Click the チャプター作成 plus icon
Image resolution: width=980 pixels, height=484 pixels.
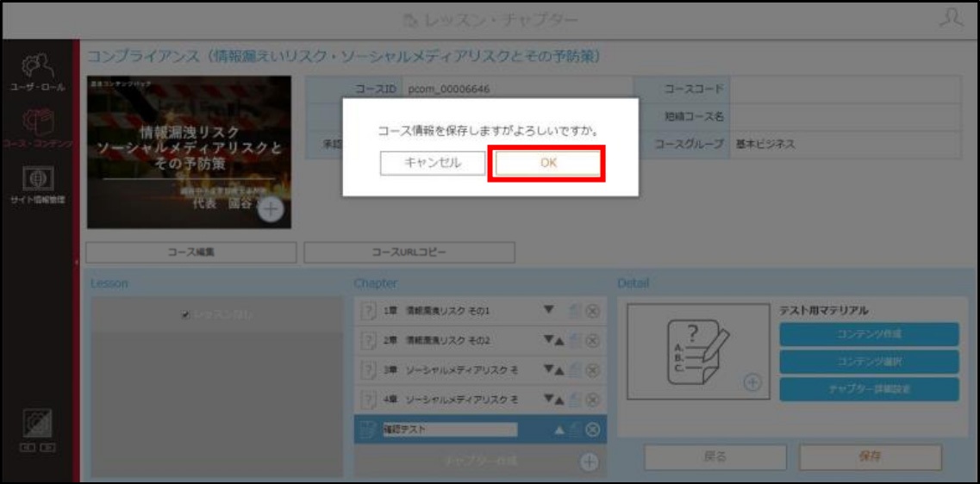pyautogui.click(x=590, y=462)
